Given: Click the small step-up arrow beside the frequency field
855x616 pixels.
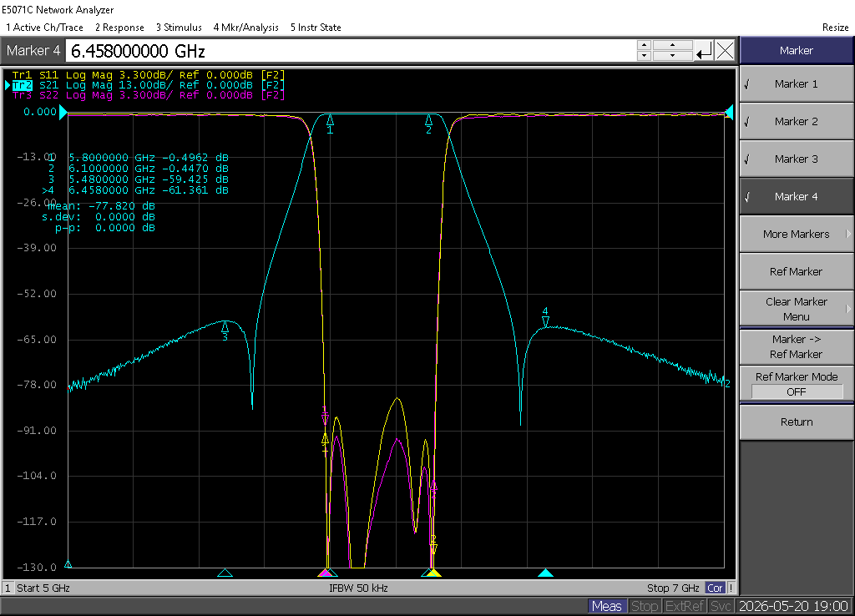Looking at the screenshot, I should pyautogui.click(x=644, y=45).
